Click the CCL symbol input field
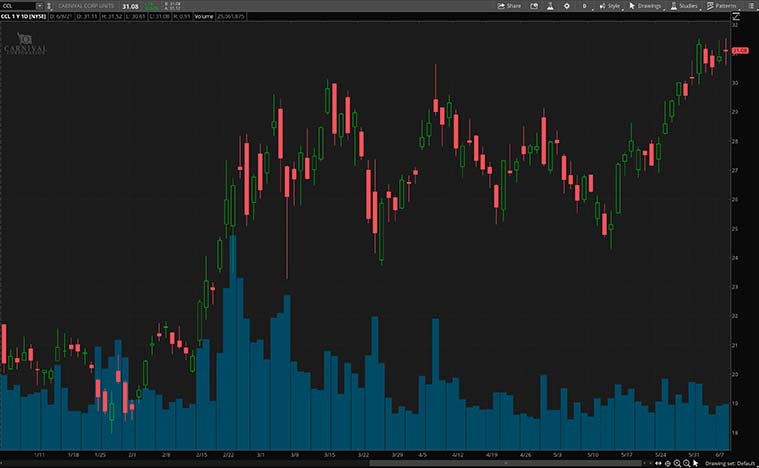The height and width of the screenshot is (468, 759). pyautogui.click(x=17, y=5)
